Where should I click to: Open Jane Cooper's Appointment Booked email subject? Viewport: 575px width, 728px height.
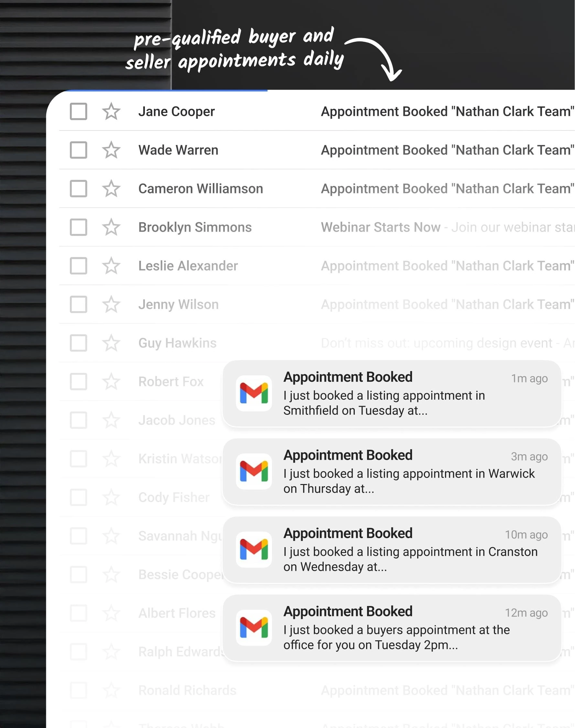pyautogui.click(x=447, y=111)
